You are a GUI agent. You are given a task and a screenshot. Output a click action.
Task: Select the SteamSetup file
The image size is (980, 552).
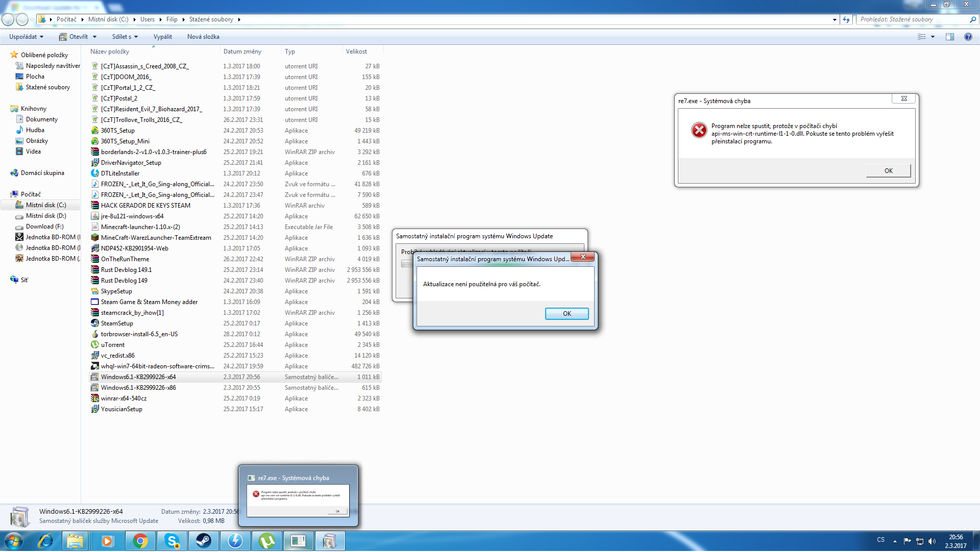[x=117, y=323]
